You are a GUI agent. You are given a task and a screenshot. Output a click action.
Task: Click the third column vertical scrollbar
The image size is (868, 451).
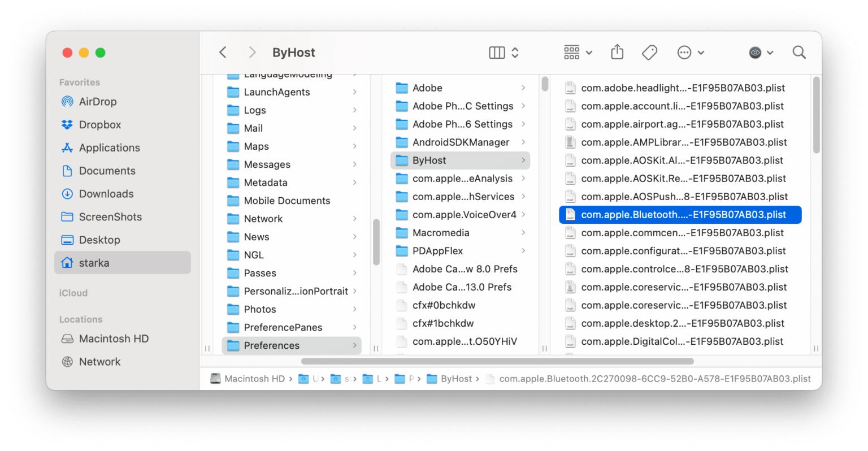pos(816,115)
